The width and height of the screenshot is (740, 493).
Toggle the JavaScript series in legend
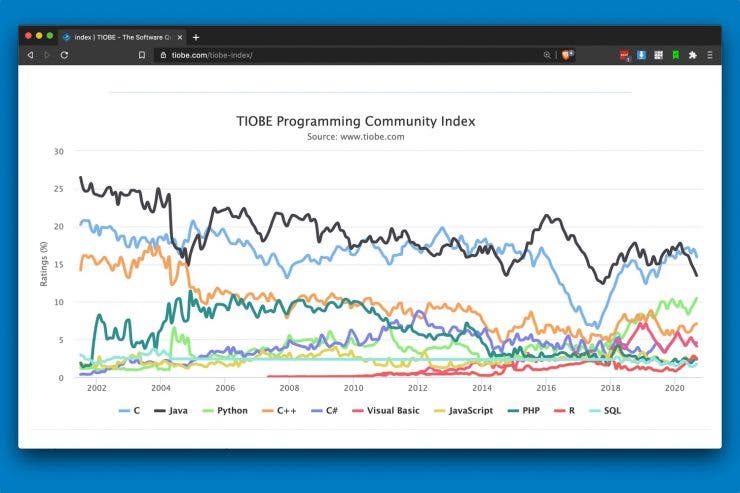pos(463,411)
